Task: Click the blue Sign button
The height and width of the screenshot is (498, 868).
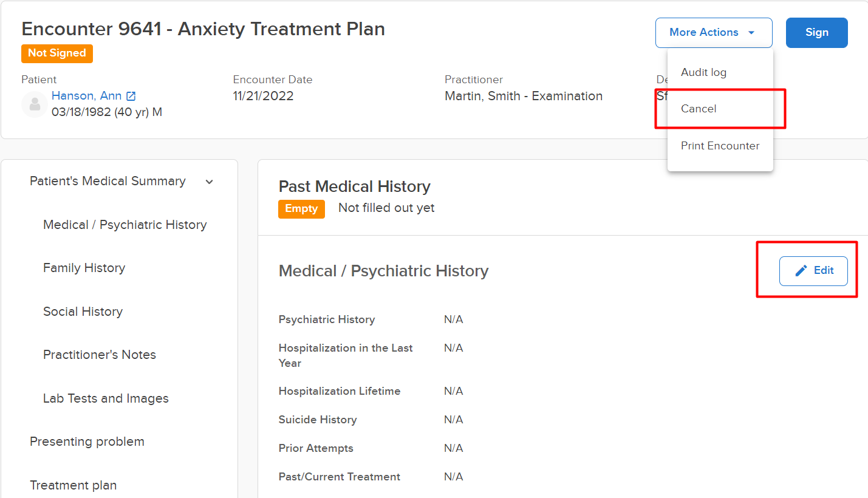Action: 816,33
